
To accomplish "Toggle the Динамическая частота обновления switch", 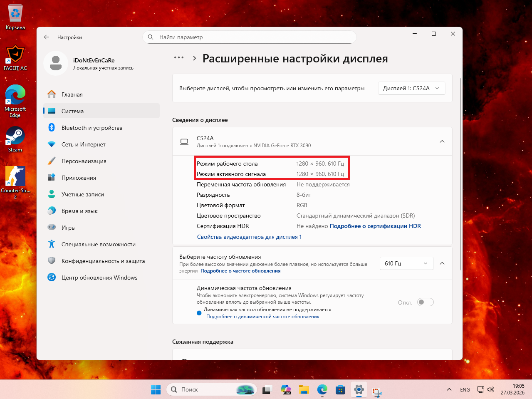I will (426, 302).
